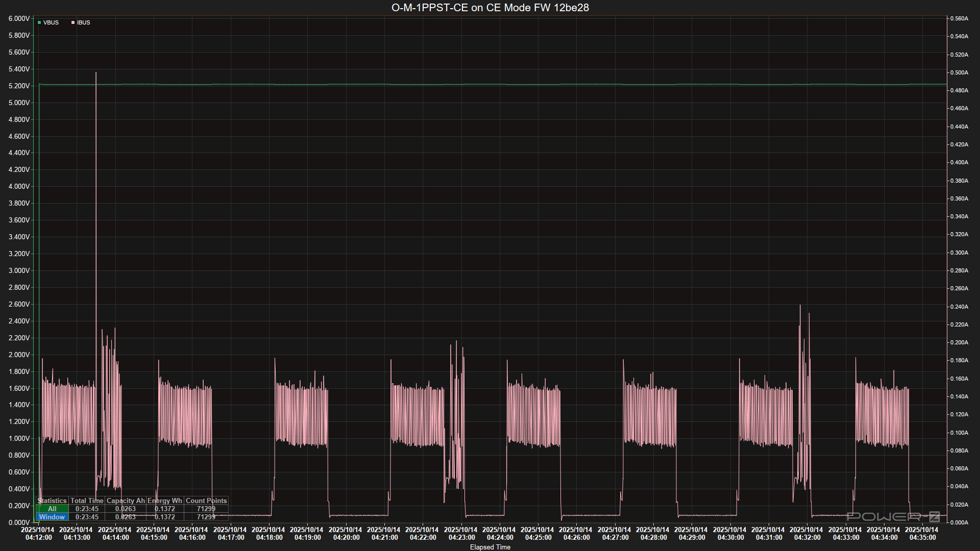Click the 6.000V voltage axis label
Screen dimensions: 980x551
click(x=19, y=18)
